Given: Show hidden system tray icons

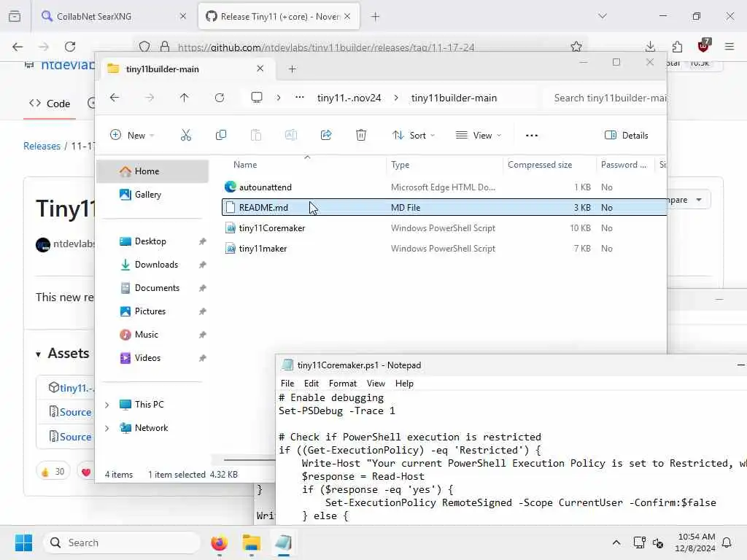Looking at the screenshot, I should pyautogui.click(x=616, y=542).
